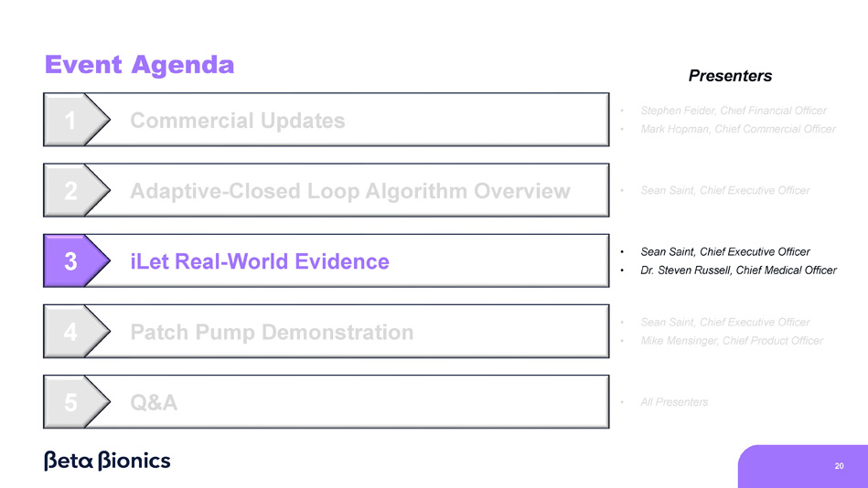Select Adaptive-Closed Loop Algorithm Overview item
This screenshot has width=868, height=488.
point(349,191)
